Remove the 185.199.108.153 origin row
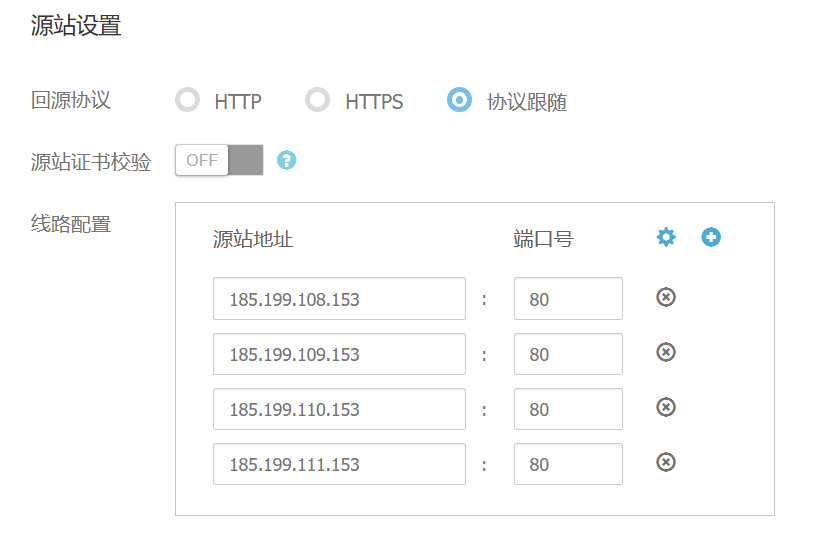Screen dimensions: 824x545 (666, 297)
